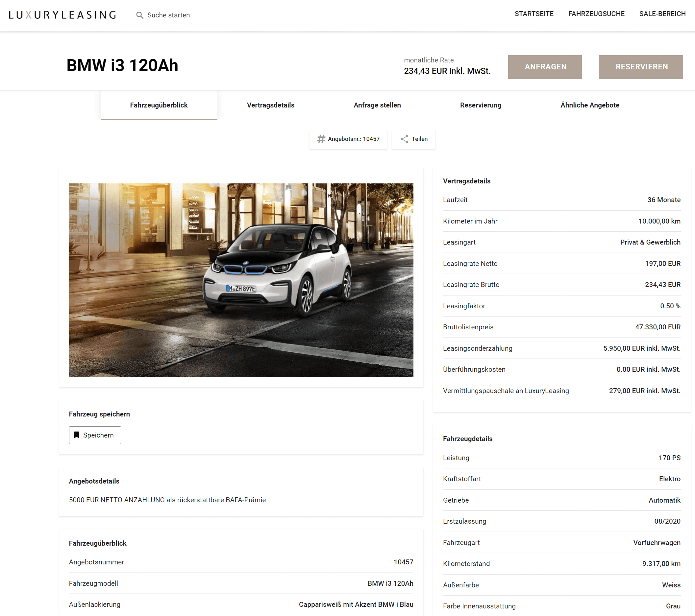Click the search magnifier icon

tap(139, 15)
